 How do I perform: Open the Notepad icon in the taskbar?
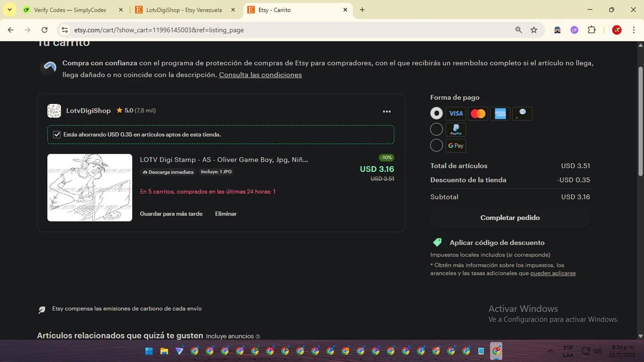coord(481,351)
